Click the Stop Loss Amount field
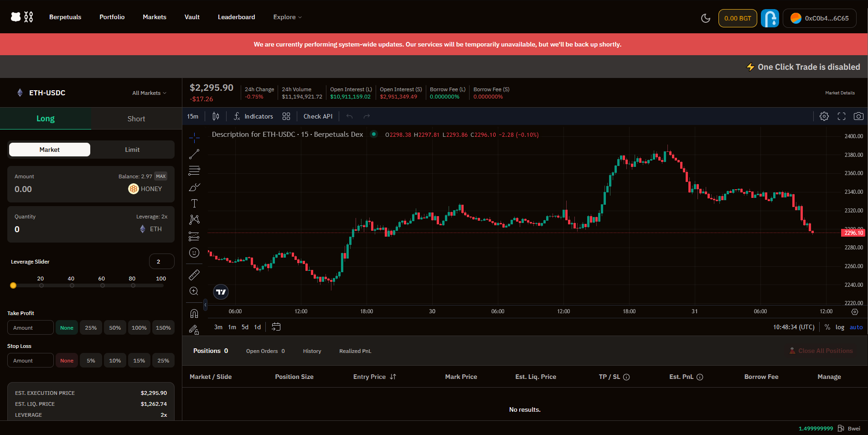Viewport: 868px width, 435px height. [x=30, y=361]
